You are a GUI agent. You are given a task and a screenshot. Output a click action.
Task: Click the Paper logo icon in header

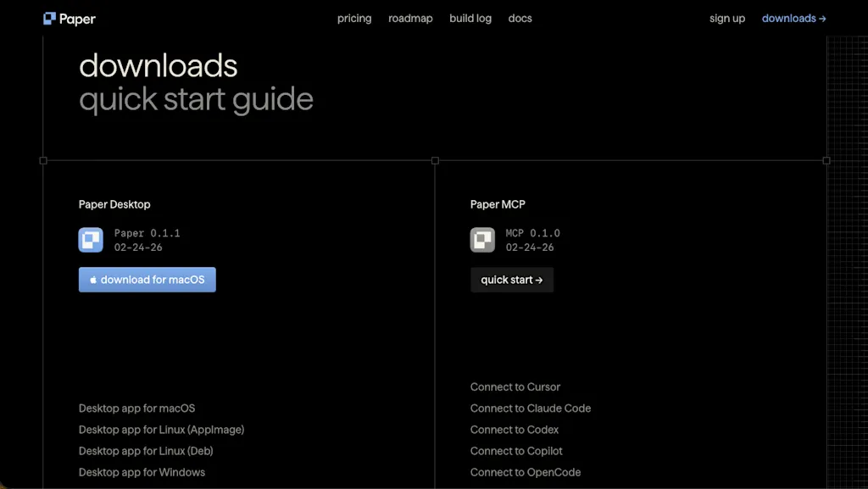pos(50,19)
